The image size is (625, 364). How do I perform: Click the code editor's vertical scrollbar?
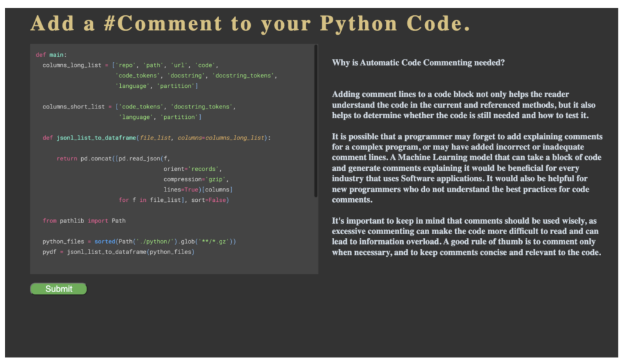(x=316, y=122)
